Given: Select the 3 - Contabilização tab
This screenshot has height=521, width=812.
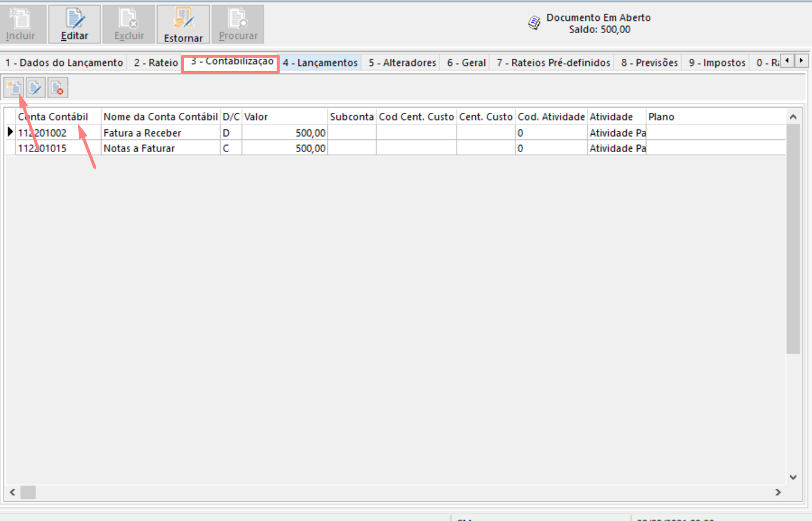Looking at the screenshot, I should click(232, 61).
